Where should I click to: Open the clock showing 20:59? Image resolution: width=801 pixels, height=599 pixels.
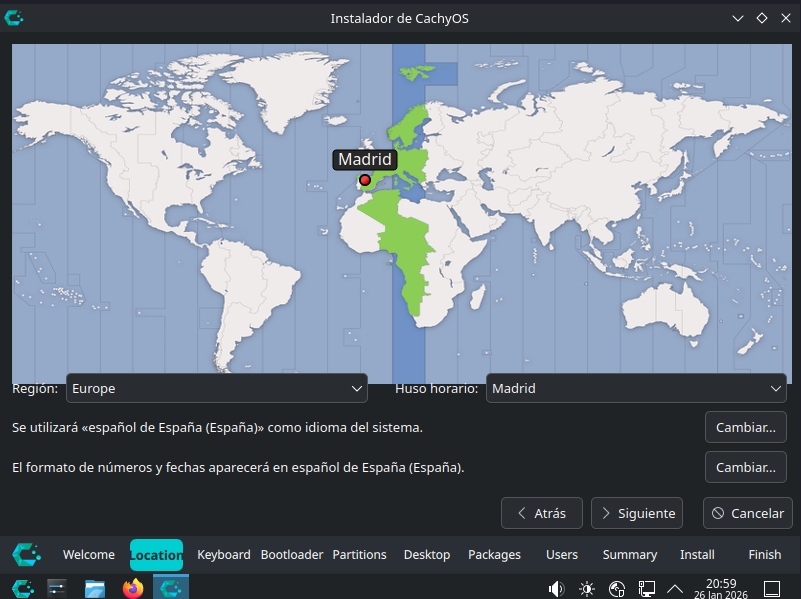click(721, 588)
